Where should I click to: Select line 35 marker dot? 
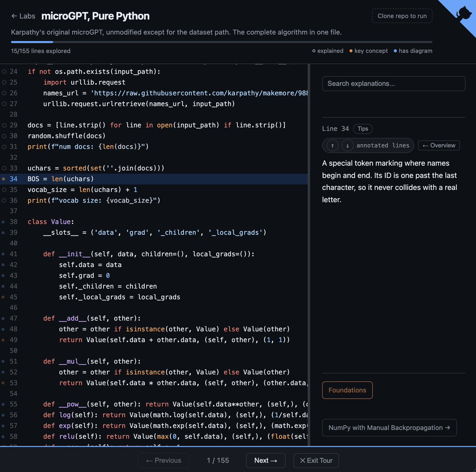point(4,190)
